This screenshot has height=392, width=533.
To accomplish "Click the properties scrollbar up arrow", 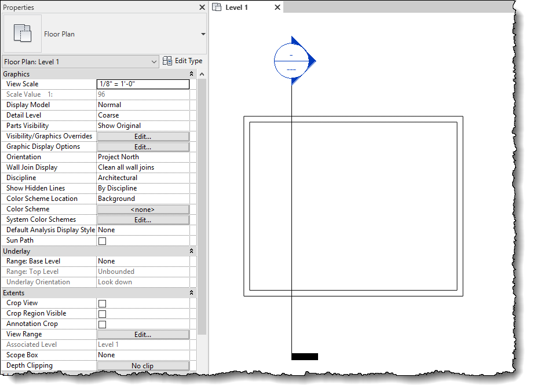I will (201, 74).
